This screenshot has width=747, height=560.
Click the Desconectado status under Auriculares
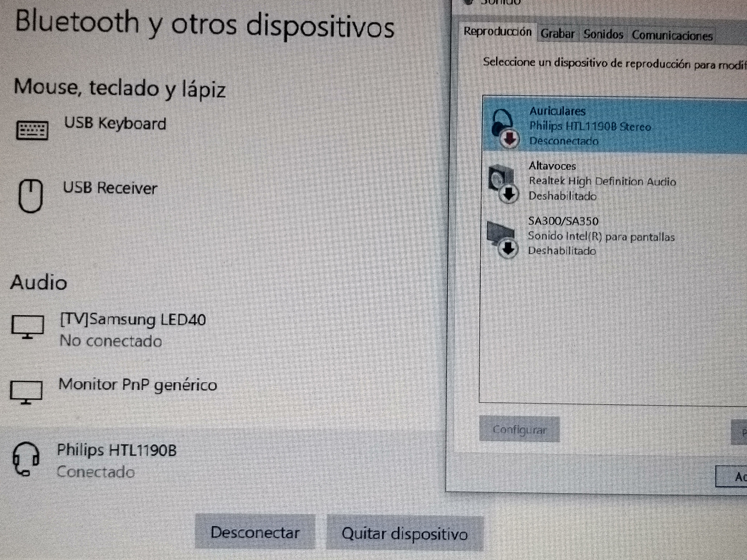click(564, 141)
